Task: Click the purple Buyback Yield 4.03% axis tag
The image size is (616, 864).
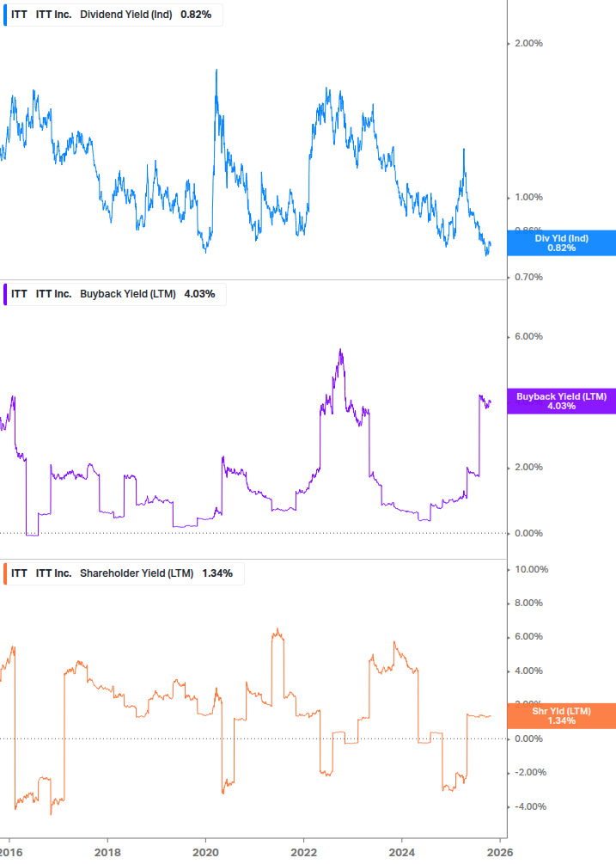Action: (561, 401)
